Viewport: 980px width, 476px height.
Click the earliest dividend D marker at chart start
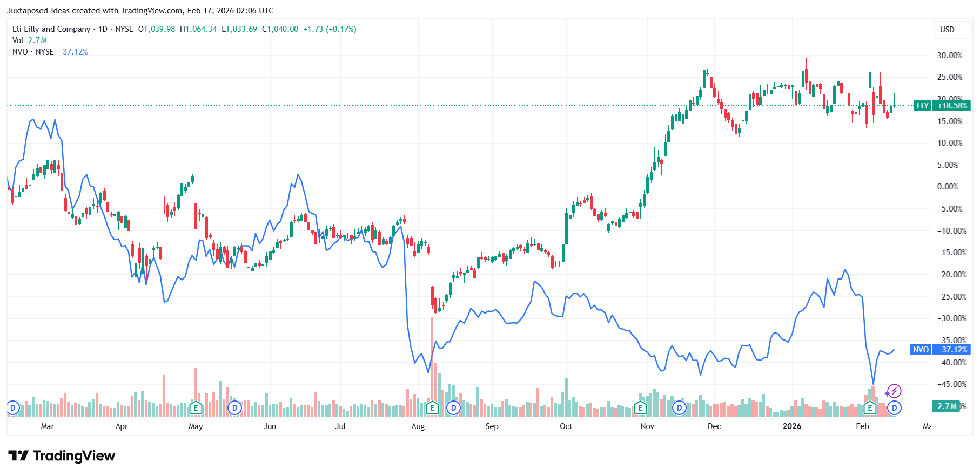click(x=13, y=407)
